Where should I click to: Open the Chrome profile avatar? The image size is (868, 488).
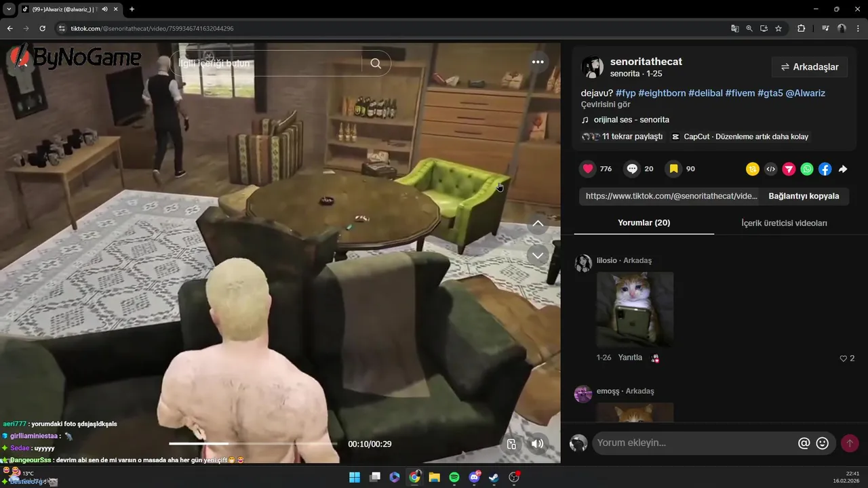tap(842, 28)
